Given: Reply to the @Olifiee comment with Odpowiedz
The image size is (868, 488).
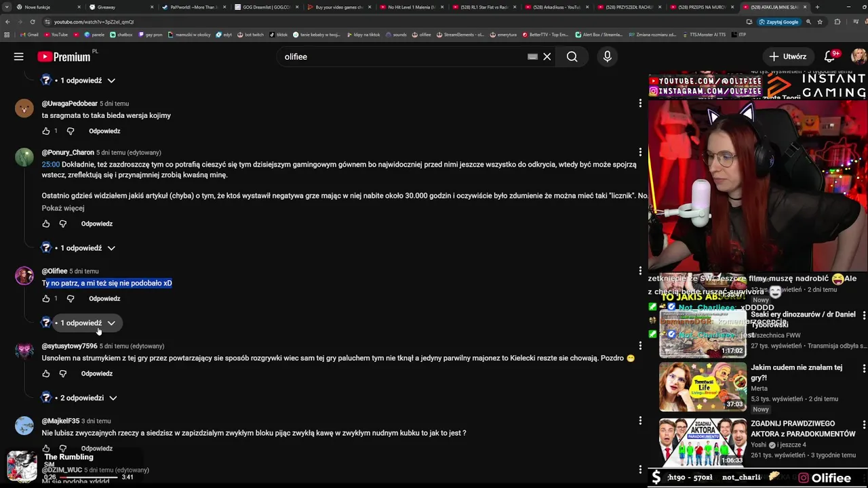Looking at the screenshot, I should coord(104,298).
